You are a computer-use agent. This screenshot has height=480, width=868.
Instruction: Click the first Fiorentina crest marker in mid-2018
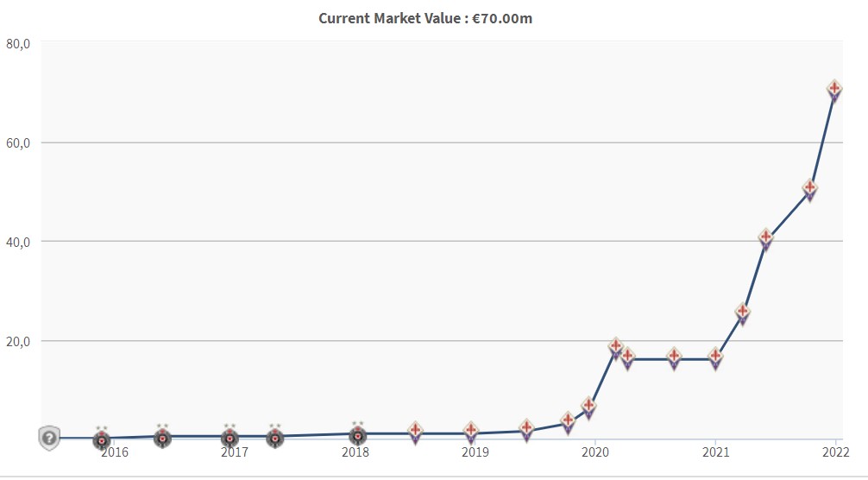click(x=415, y=431)
